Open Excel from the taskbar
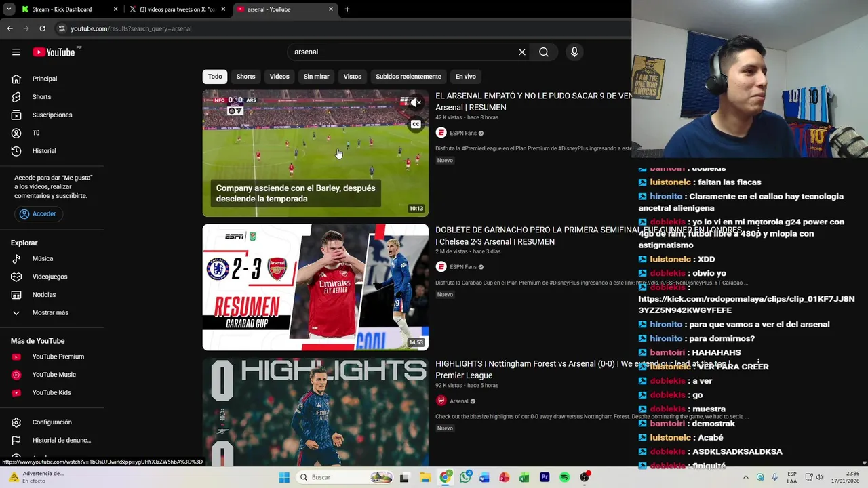 (524, 477)
